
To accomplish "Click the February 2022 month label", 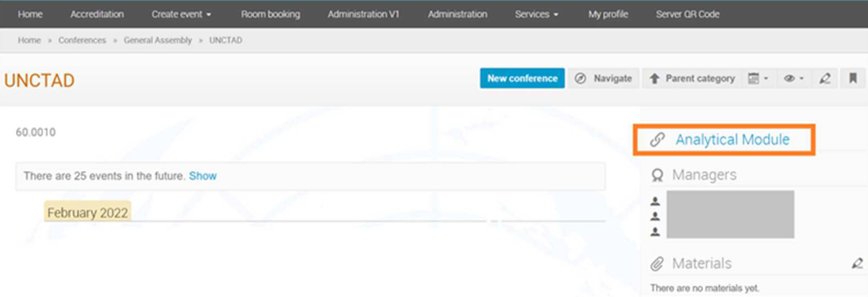I will 87,213.
